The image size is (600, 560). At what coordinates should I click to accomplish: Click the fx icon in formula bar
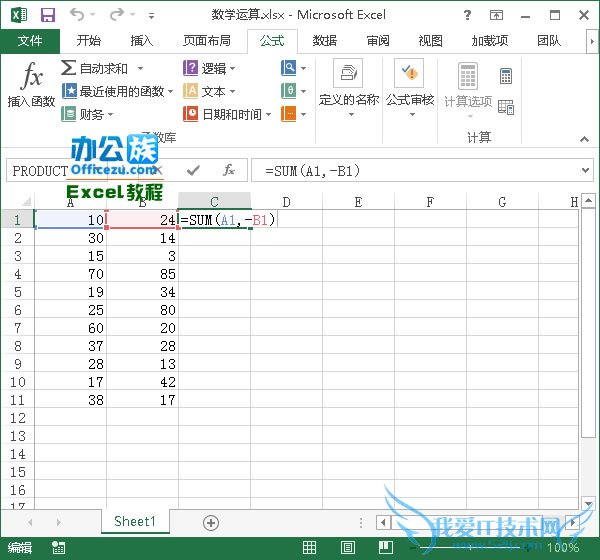228,170
